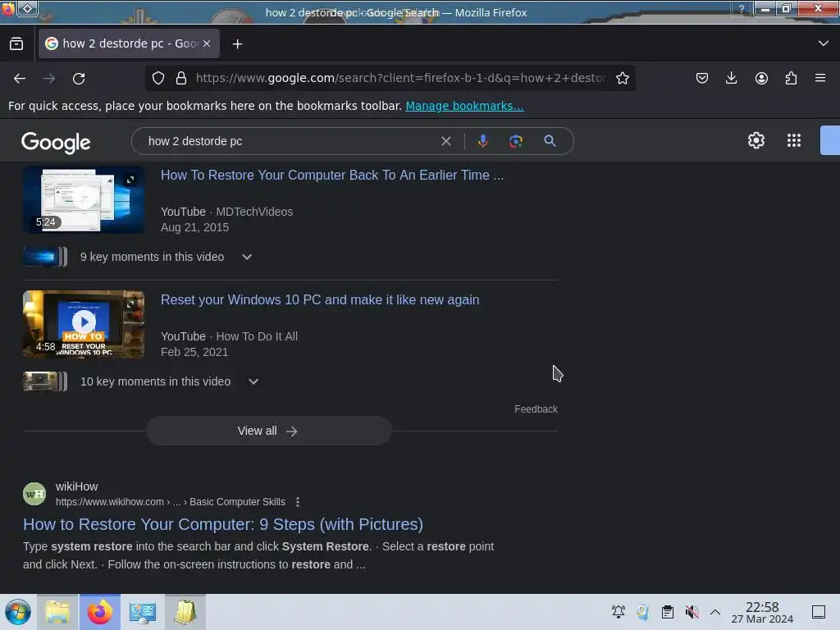The width and height of the screenshot is (840, 630).
Task: Open the Start menu from the taskbar
Action: (x=18, y=612)
